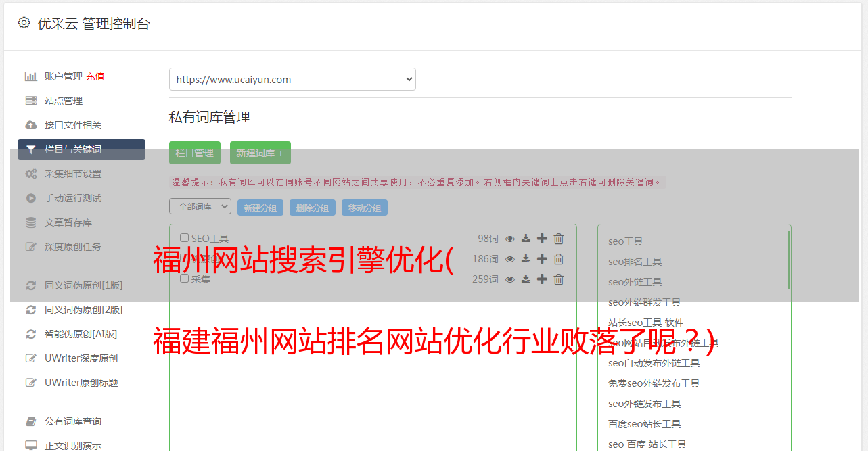Select keyword seo自动发布外链工具

coord(654,363)
